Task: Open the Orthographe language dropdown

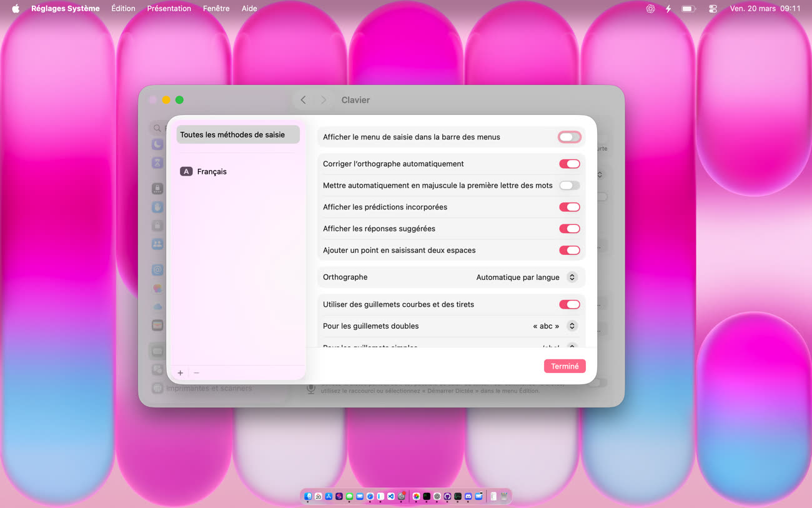Action: [x=572, y=277]
